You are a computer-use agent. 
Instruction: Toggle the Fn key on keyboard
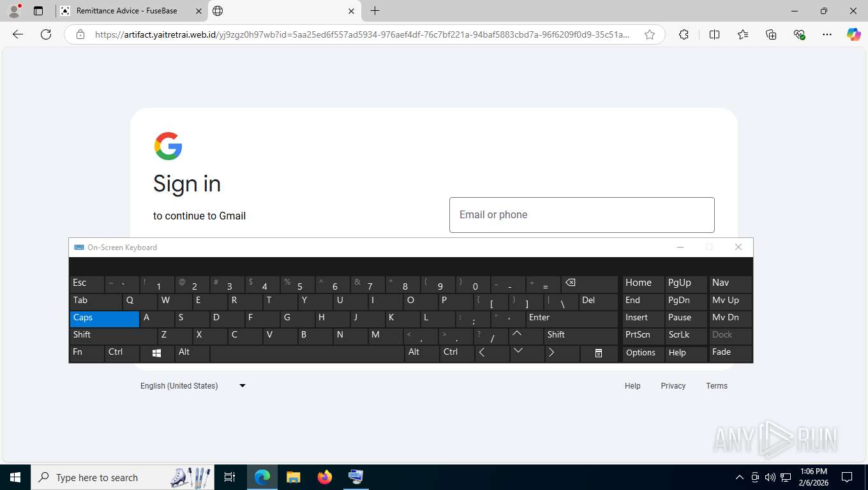(x=87, y=353)
